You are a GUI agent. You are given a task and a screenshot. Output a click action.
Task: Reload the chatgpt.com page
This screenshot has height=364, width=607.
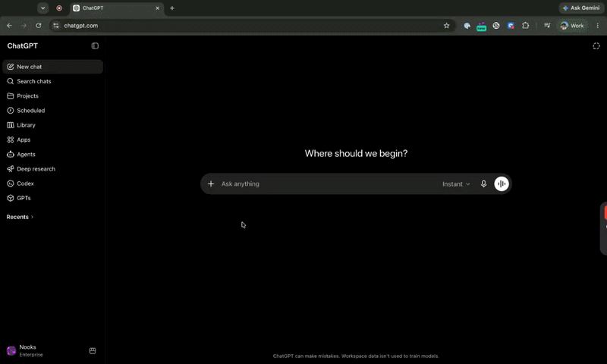click(x=39, y=26)
